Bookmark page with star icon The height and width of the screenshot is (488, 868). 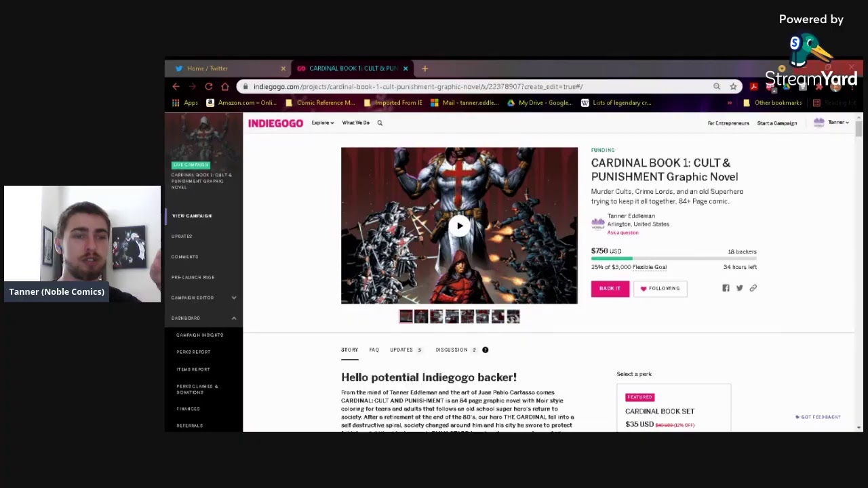point(733,87)
